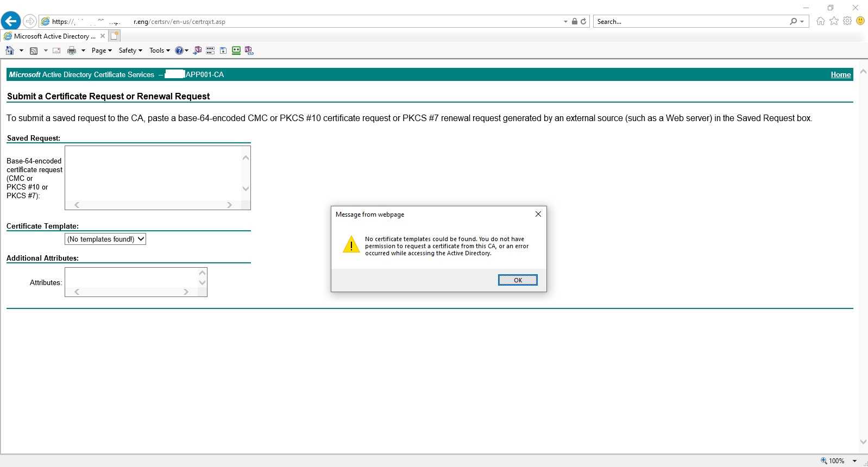Click Saved Request scroll down arrow
This screenshot has height=467, width=868.
246,189
